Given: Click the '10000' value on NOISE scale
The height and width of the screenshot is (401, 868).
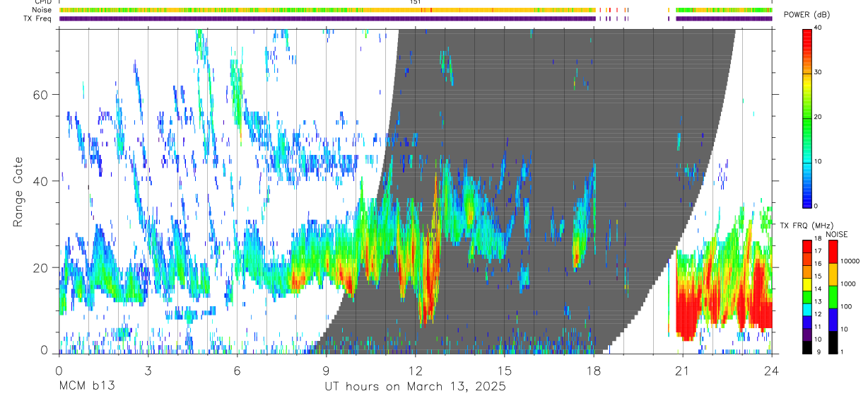Looking at the screenshot, I should pyautogui.click(x=851, y=261).
